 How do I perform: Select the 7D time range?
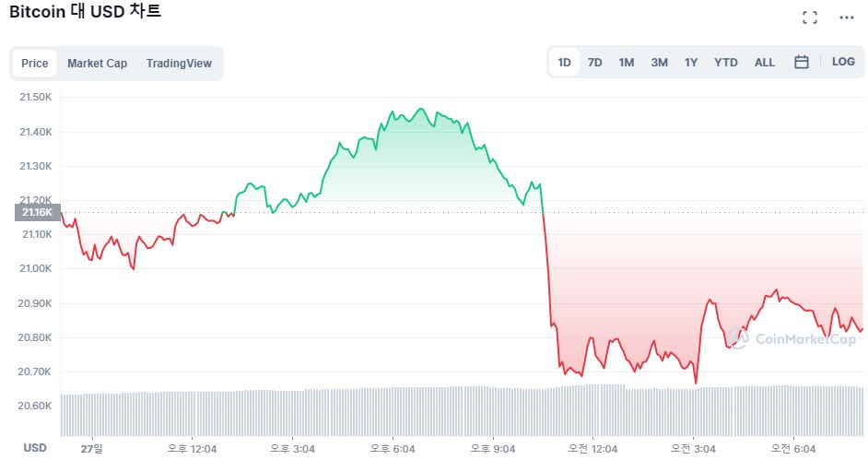click(595, 63)
